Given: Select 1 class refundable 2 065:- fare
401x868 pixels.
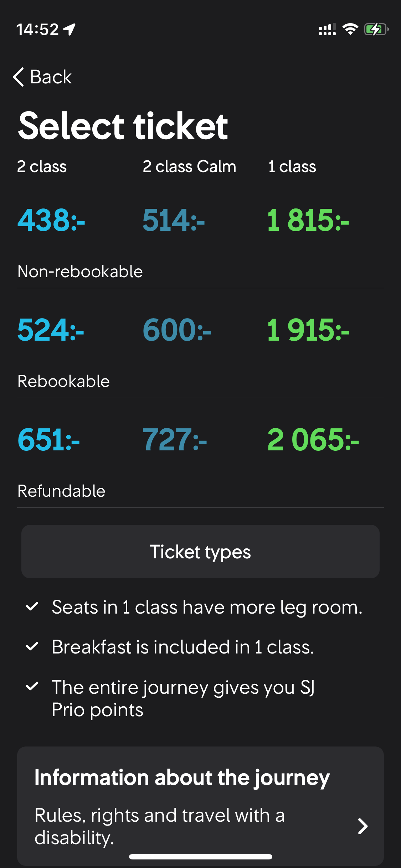Looking at the screenshot, I should click(313, 440).
